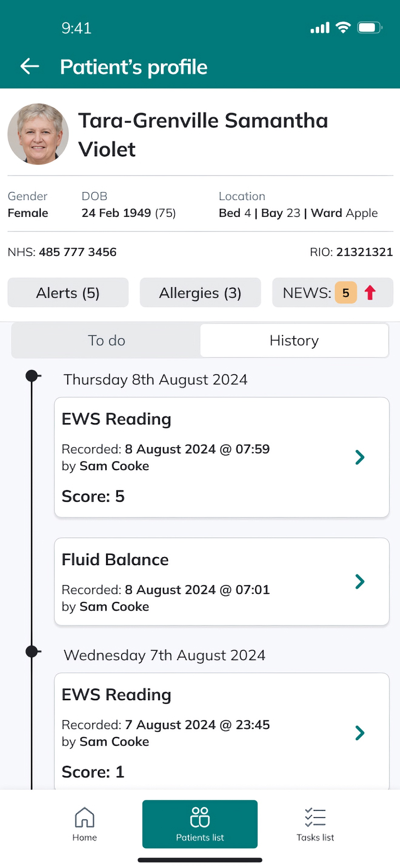The height and width of the screenshot is (868, 400).
Task: Tap the red NEWS trend arrow
Action: point(370,292)
